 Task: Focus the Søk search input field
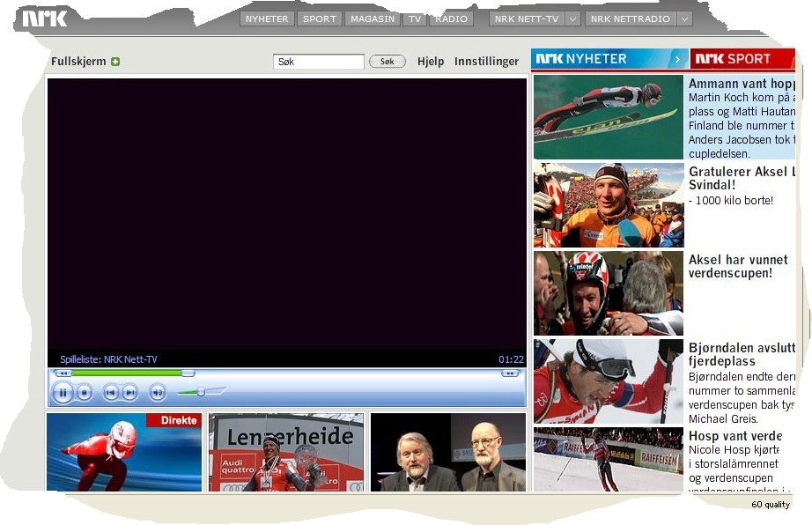[319, 61]
